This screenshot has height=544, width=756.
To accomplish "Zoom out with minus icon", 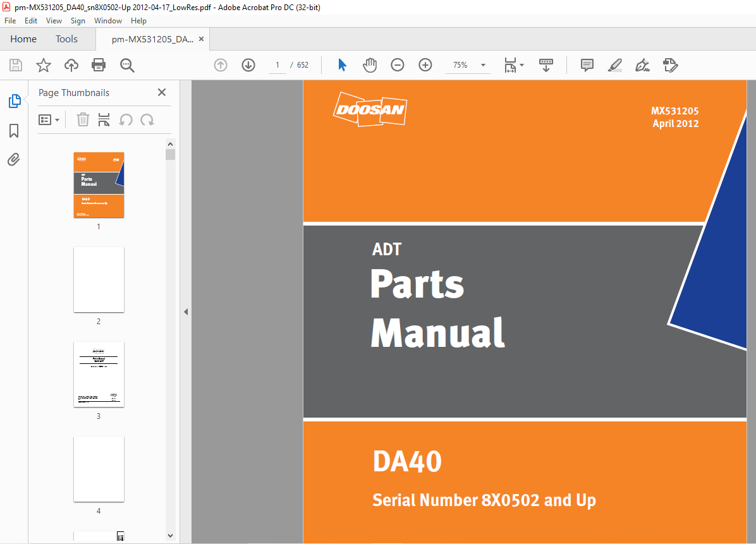I will (x=398, y=65).
